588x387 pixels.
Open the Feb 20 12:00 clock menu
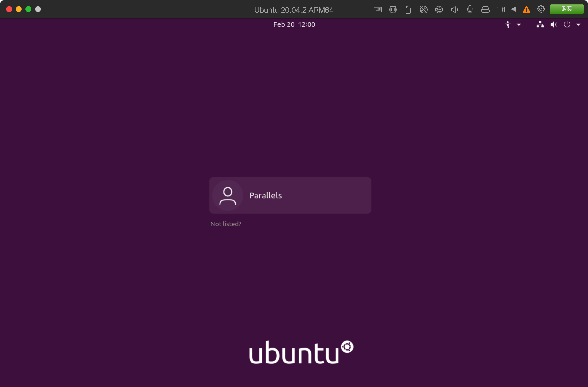click(294, 24)
